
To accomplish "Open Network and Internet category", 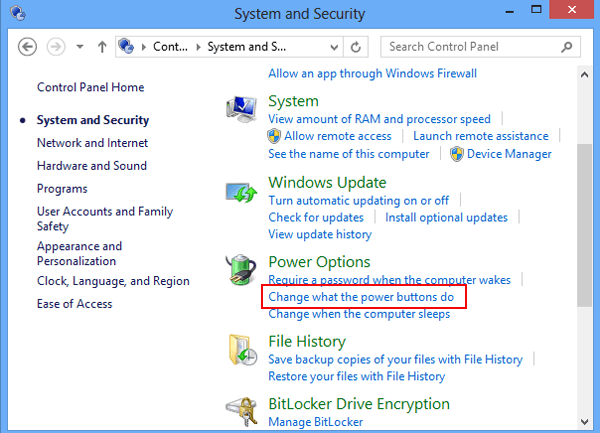I will pyautogui.click(x=92, y=143).
